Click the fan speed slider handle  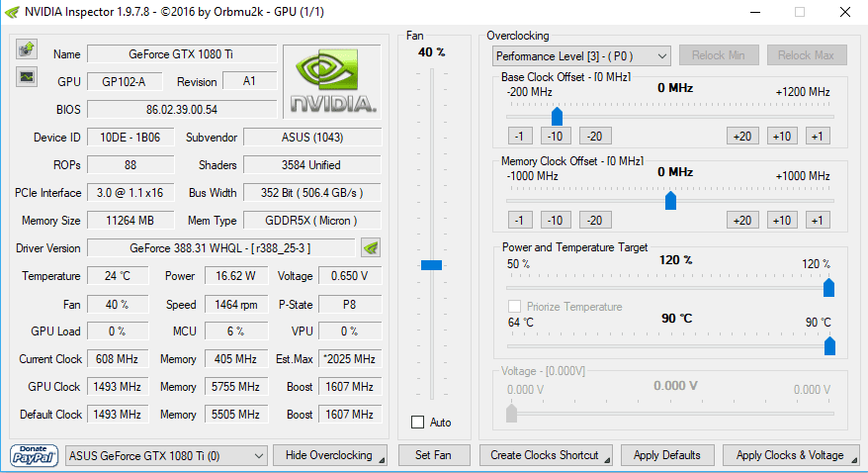431,265
